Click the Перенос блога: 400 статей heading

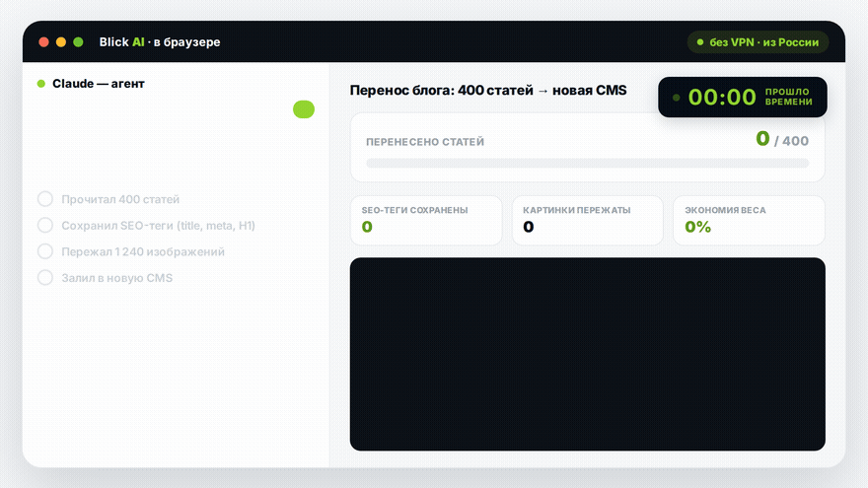488,90
